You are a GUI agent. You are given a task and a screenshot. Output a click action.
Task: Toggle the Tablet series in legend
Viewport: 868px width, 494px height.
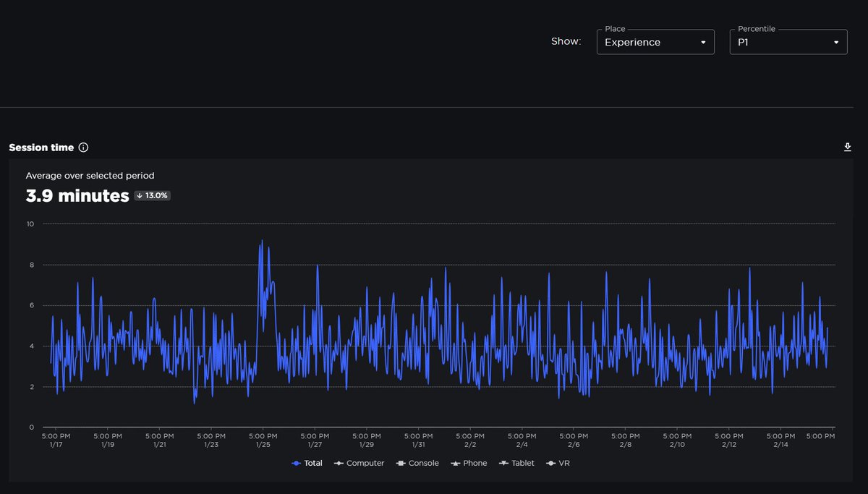(x=516, y=463)
